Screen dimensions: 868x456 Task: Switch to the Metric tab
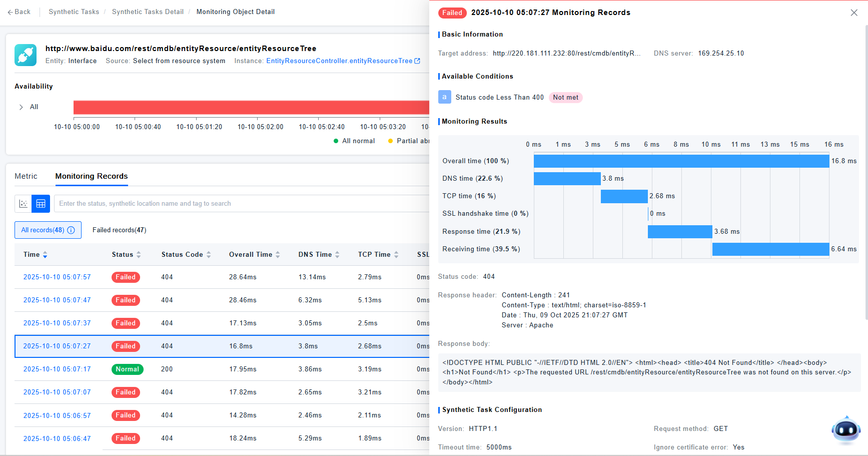click(26, 176)
